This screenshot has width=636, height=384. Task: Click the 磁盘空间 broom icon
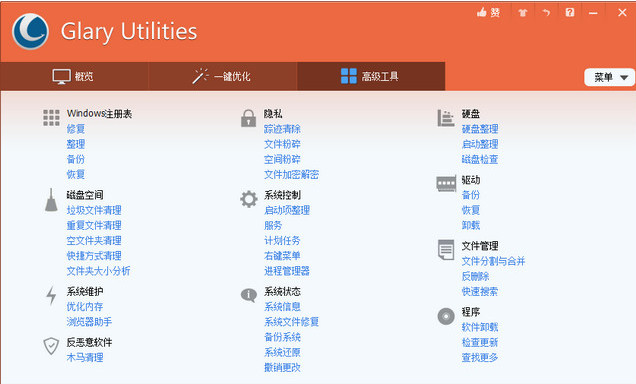(51, 200)
